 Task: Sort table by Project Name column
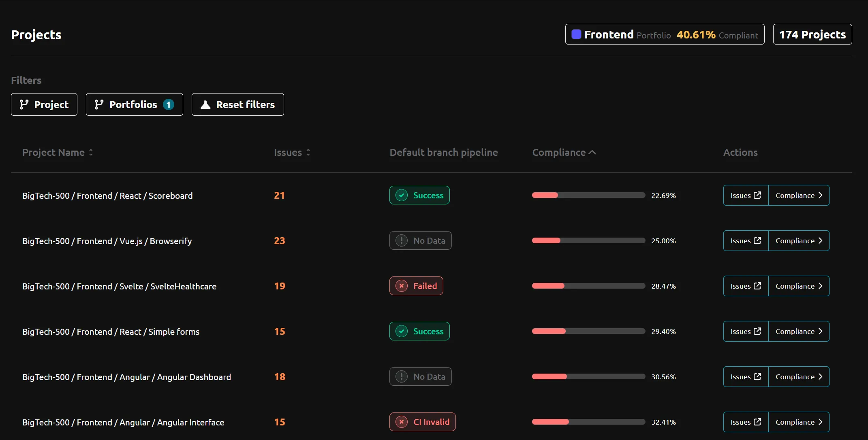pos(58,153)
